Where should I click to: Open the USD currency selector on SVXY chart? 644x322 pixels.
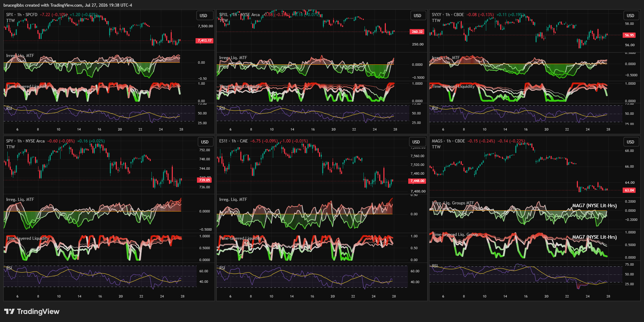click(630, 15)
